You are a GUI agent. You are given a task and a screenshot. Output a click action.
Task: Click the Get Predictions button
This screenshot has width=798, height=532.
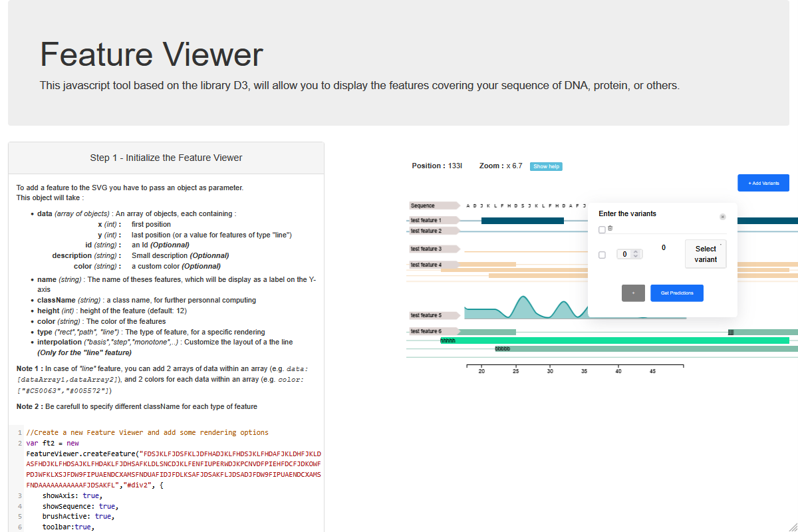[677, 293]
